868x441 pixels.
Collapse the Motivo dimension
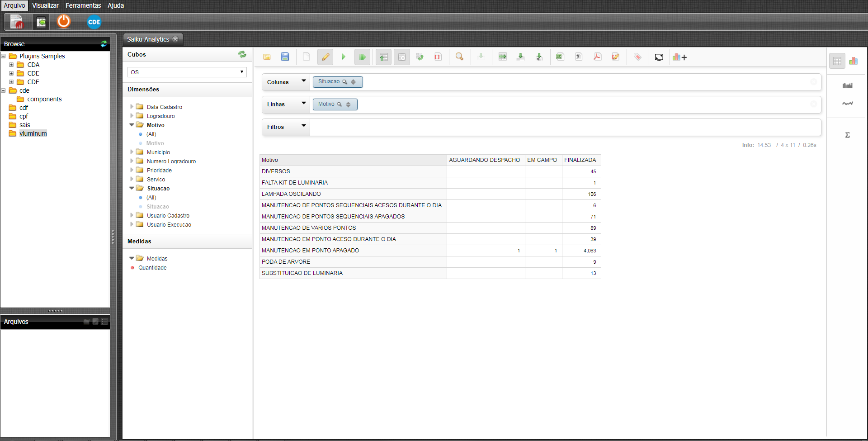coord(132,125)
